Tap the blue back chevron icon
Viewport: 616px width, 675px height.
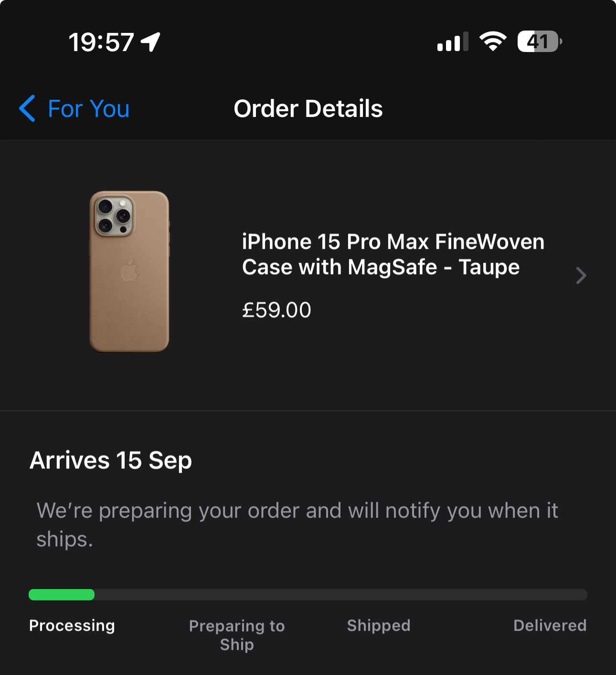tap(27, 108)
